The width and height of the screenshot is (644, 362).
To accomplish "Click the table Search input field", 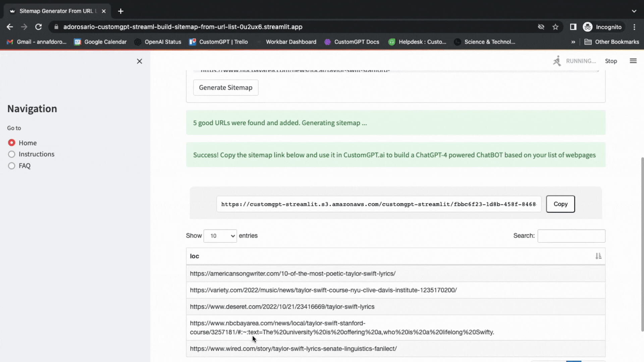I will point(571,236).
